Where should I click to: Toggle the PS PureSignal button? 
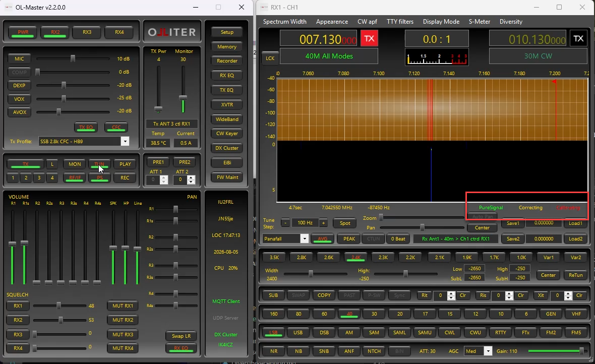99,177
